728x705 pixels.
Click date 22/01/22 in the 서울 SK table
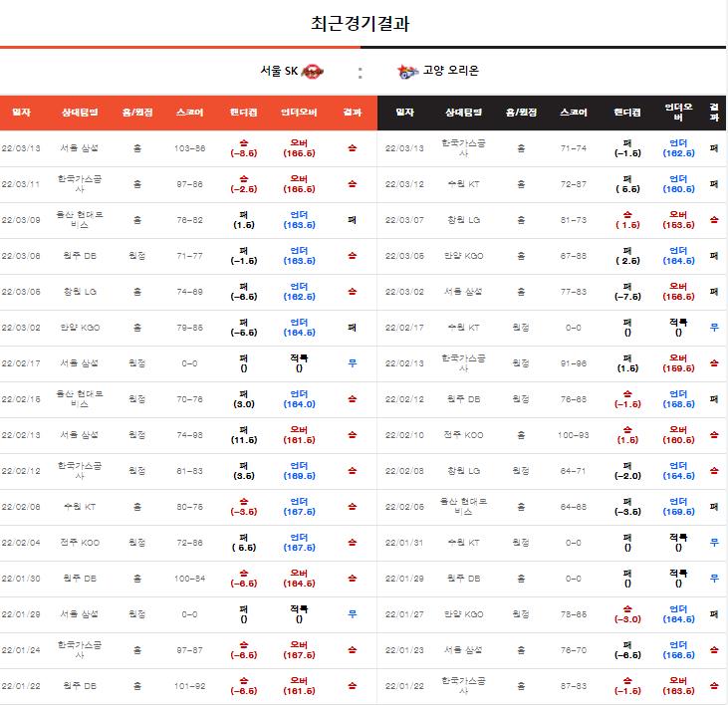(21, 686)
